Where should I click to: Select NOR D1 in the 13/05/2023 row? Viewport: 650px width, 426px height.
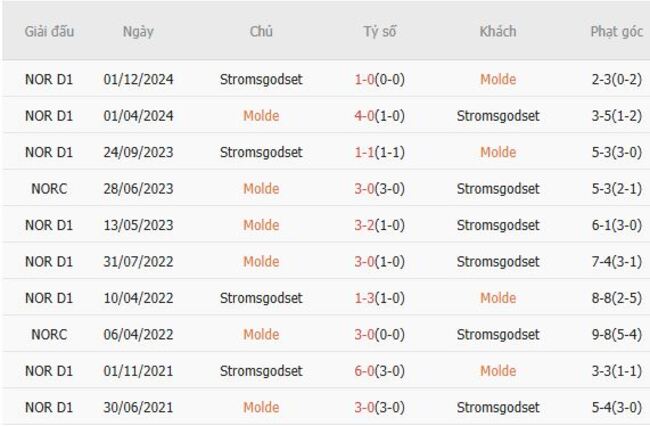pyautogui.click(x=49, y=225)
